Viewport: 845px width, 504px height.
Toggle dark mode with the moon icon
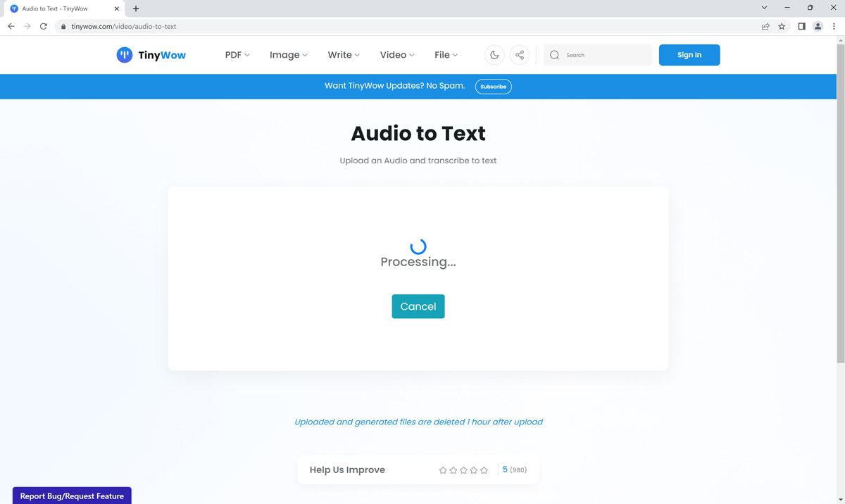[494, 54]
